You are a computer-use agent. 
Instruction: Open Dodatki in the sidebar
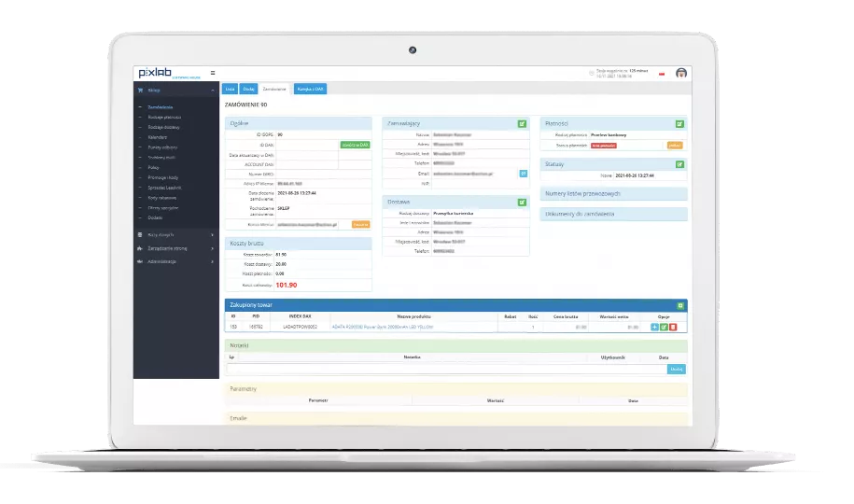(155, 217)
